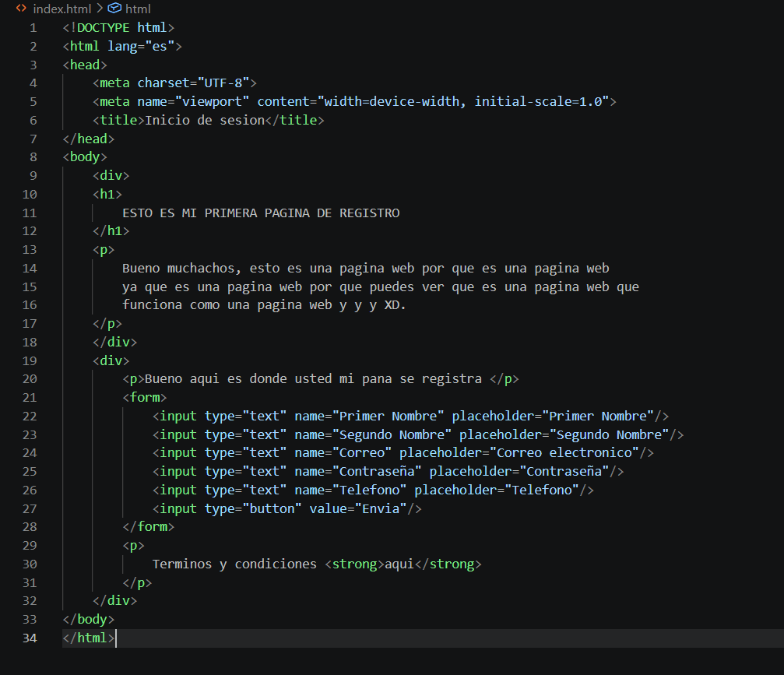Click the text Terminos y condiciones

click(235, 564)
